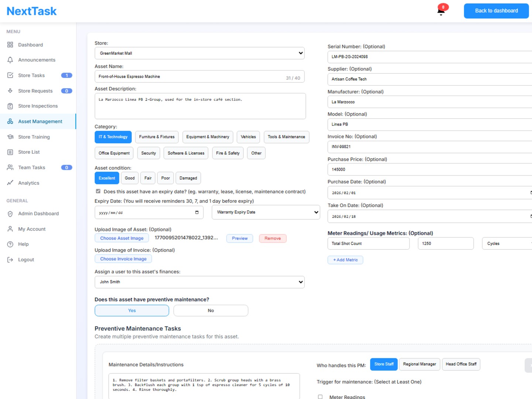
Task: Check the Meter Readings trigger checkbox
Action: [x=320, y=397]
